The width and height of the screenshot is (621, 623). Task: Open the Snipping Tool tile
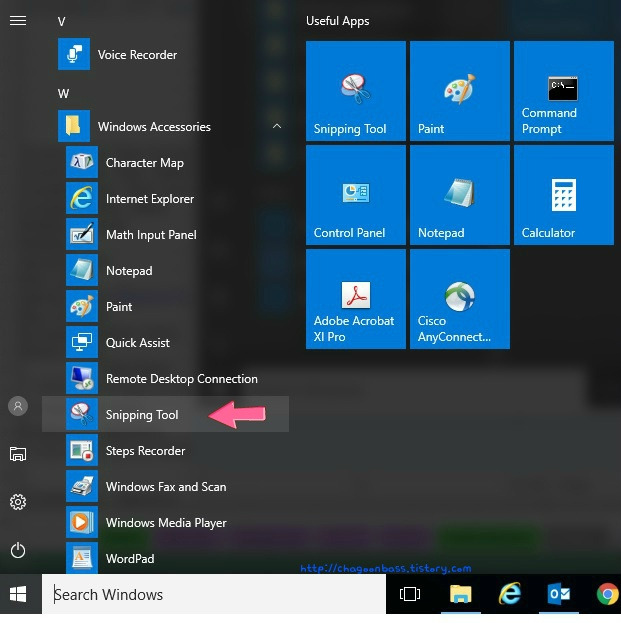(x=356, y=91)
